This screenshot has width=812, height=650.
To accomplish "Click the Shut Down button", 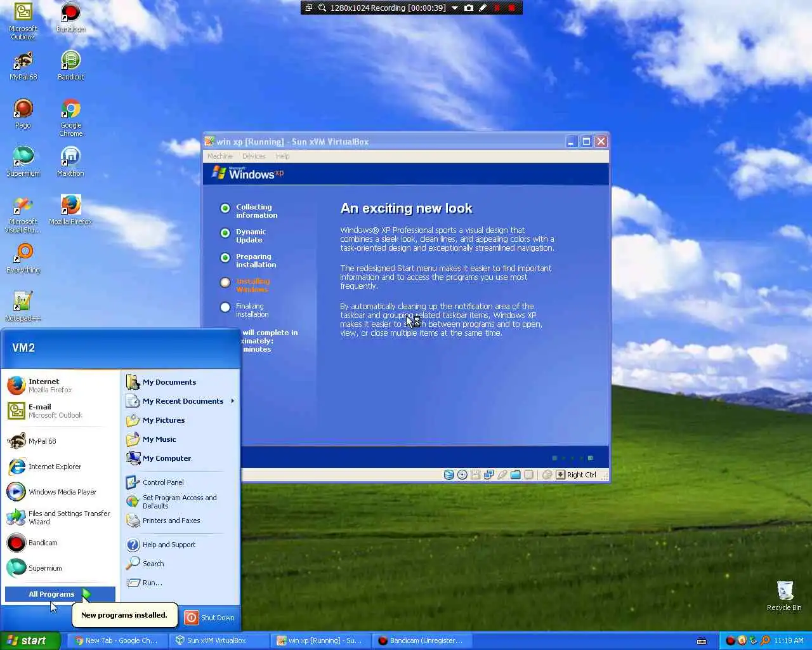I will [210, 618].
